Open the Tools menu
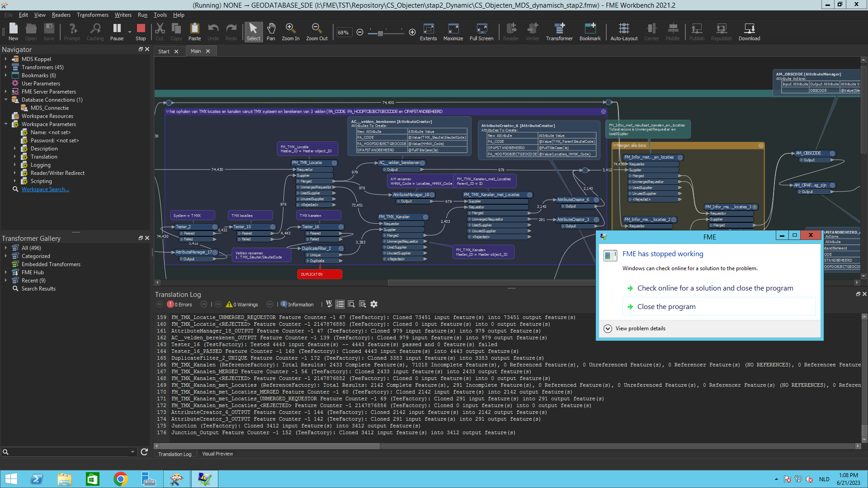Screen dimensions: 868x488 pos(160,15)
